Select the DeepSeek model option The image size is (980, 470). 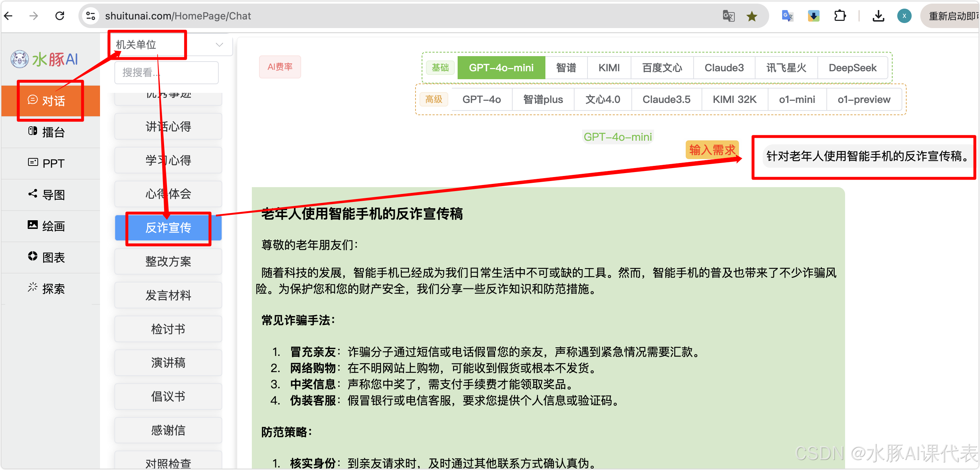(x=852, y=68)
